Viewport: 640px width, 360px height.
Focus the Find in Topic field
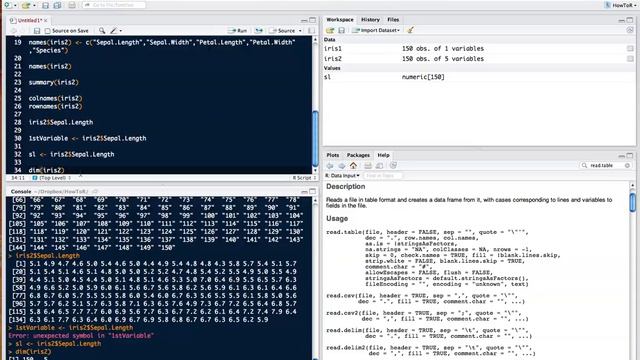point(382,176)
